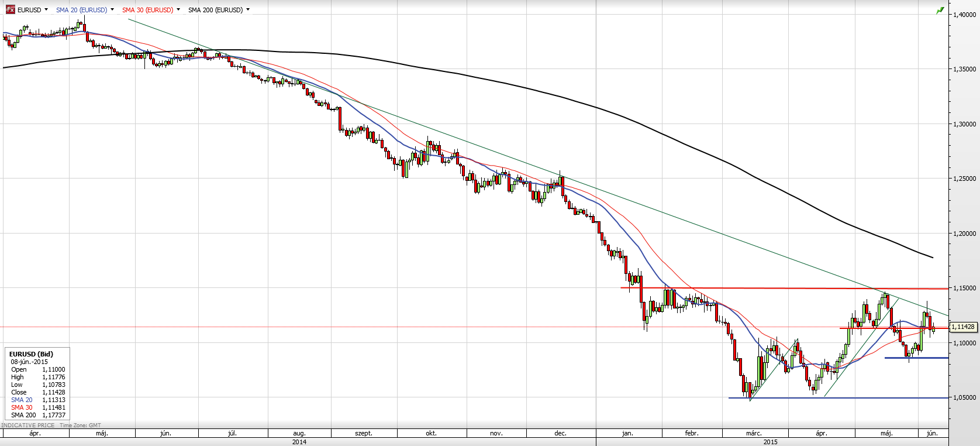The width and height of the screenshot is (980, 446).
Task: Select the SMA 200 (EURUSD) indicator label
Action: (215, 10)
